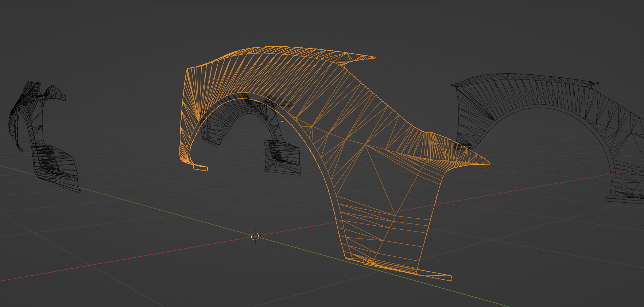Click the orange origin dot of selected fender

click(x=282, y=121)
